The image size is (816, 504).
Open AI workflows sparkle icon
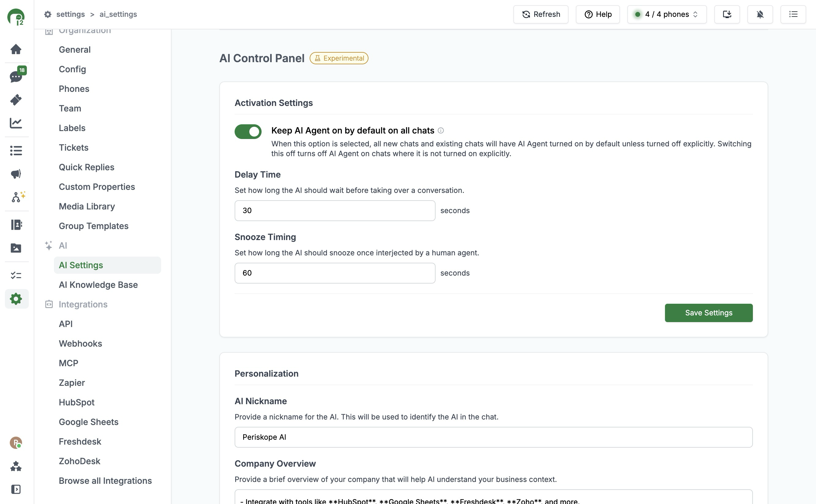click(x=18, y=197)
